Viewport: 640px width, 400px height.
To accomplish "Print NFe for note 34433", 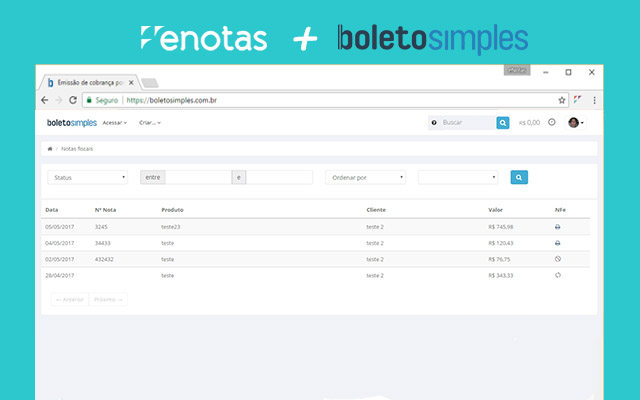I will click(x=558, y=243).
